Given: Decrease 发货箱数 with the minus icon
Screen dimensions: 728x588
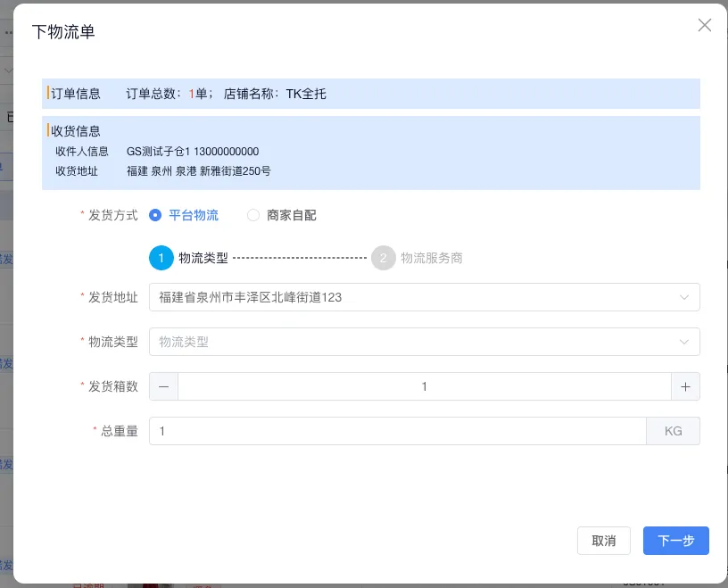Looking at the screenshot, I should [163, 386].
